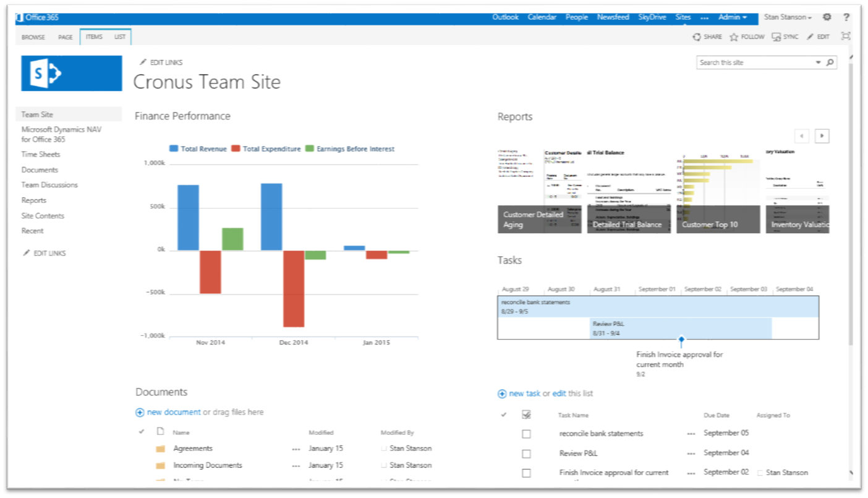868x498 pixels.
Task: Open Newsfeed from top navigation
Action: (x=613, y=17)
